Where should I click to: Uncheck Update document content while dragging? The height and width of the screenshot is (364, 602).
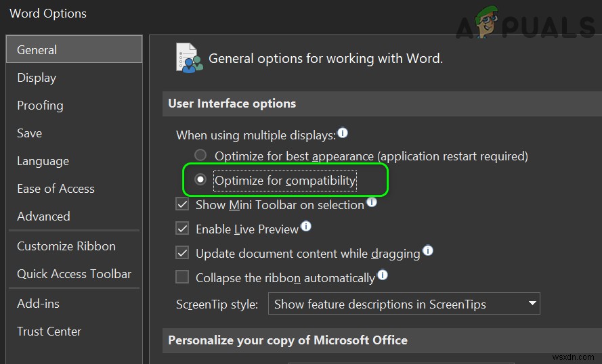(182, 253)
